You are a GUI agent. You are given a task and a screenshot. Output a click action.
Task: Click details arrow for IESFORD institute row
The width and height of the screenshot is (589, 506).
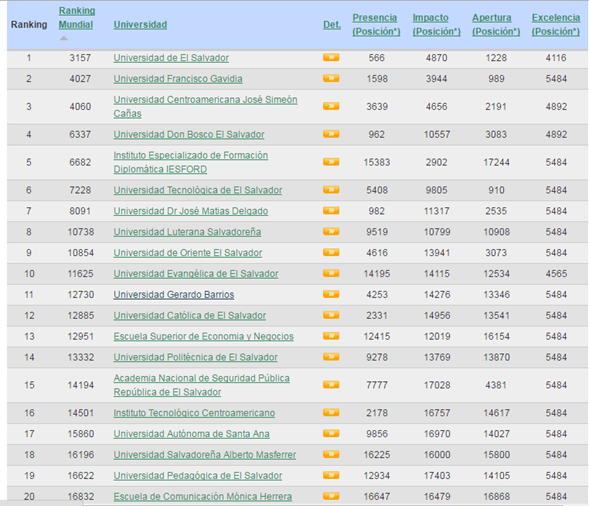[331, 162]
